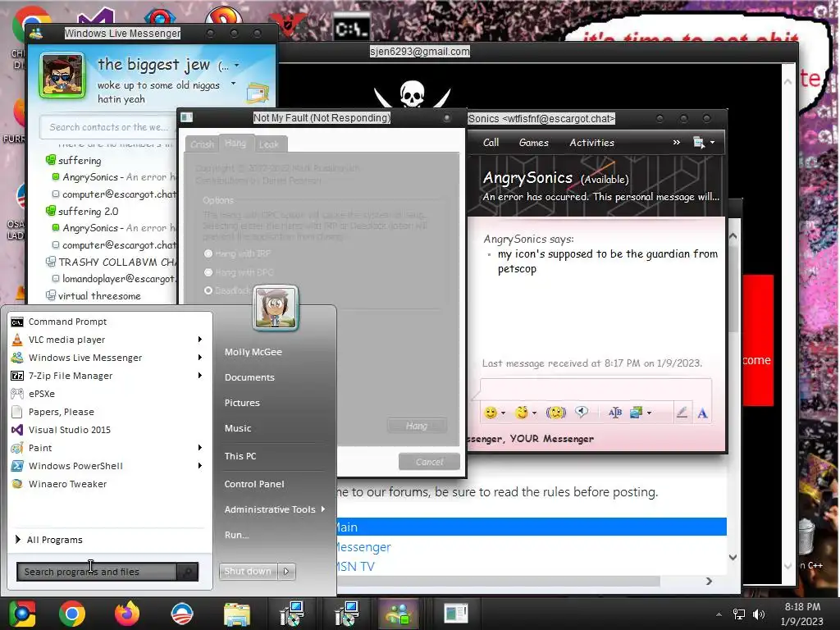Image resolution: width=840 pixels, height=630 pixels.
Task: Click the handwriting pen icon in chat
Action: [x=682, y=413]
